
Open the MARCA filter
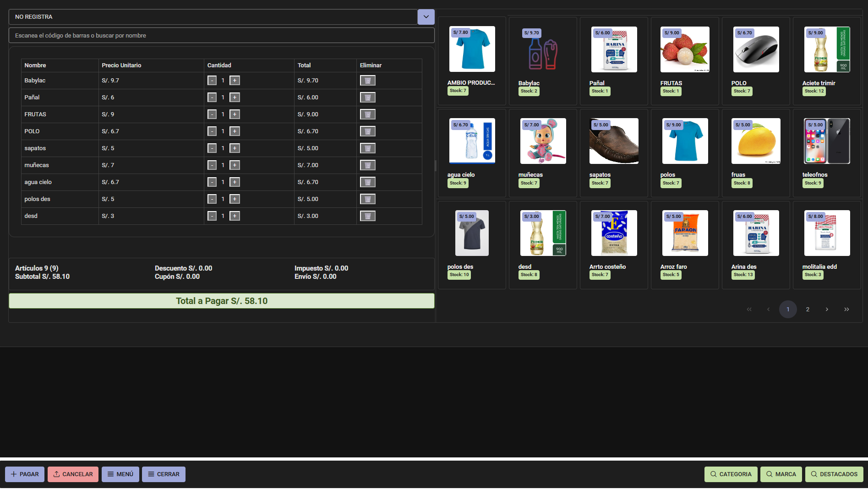tap(781, 474)
